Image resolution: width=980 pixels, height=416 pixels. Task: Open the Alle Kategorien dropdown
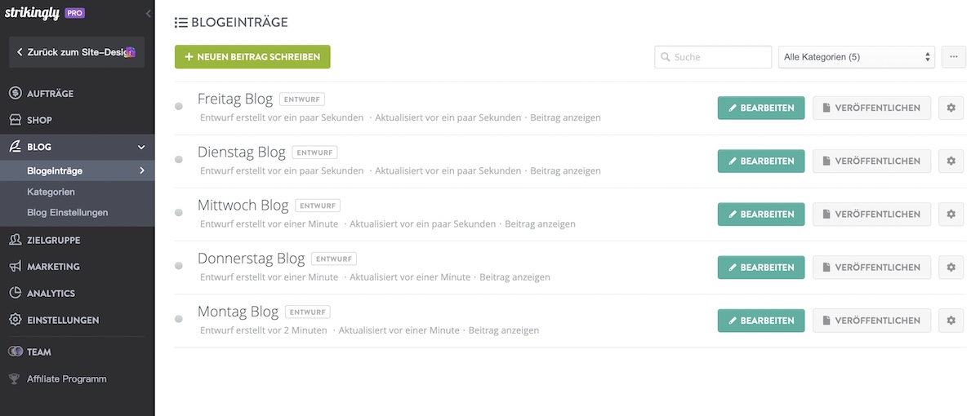856,57
